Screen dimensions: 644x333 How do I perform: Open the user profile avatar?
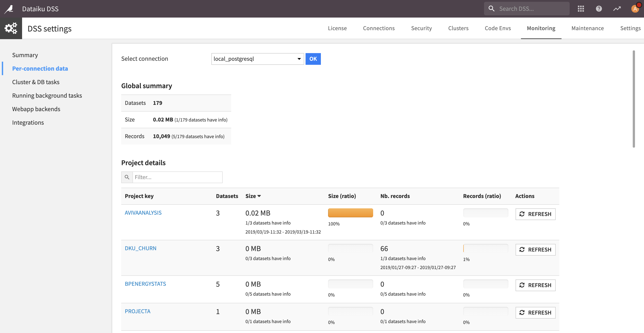[x=635, y=9]
